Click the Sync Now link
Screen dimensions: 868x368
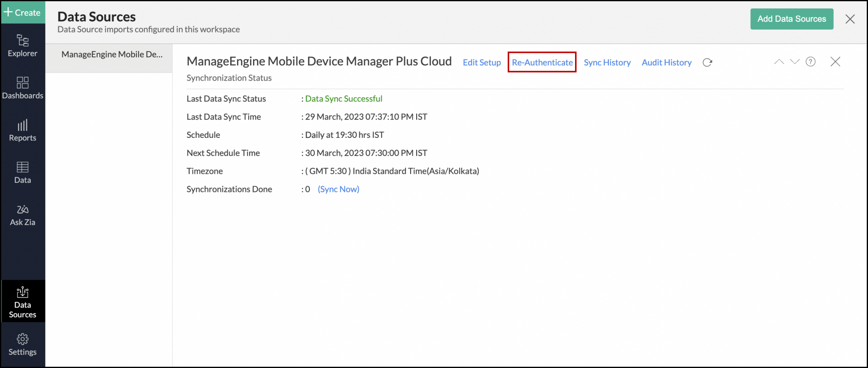click(x=339, y=189)
